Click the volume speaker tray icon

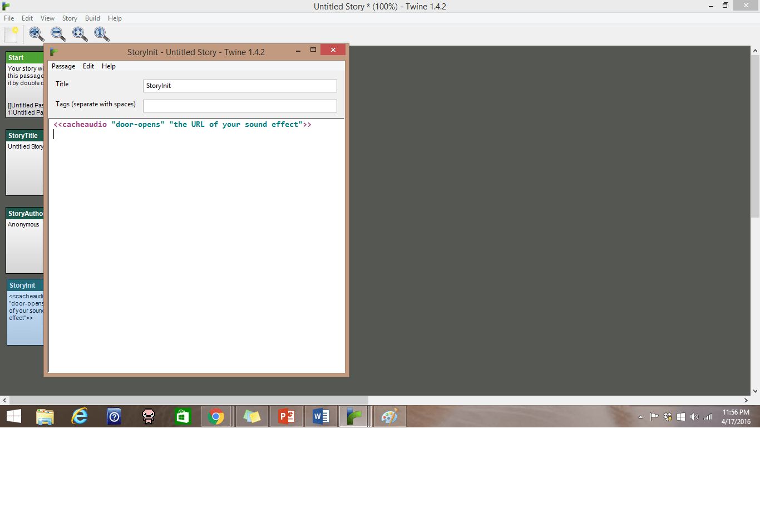[694, 417]
